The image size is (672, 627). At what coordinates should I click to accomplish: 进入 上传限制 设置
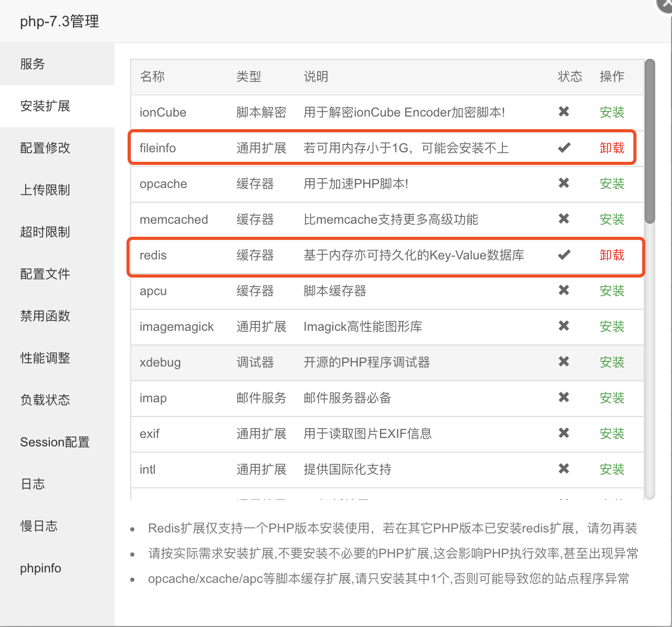click(45, 190)
